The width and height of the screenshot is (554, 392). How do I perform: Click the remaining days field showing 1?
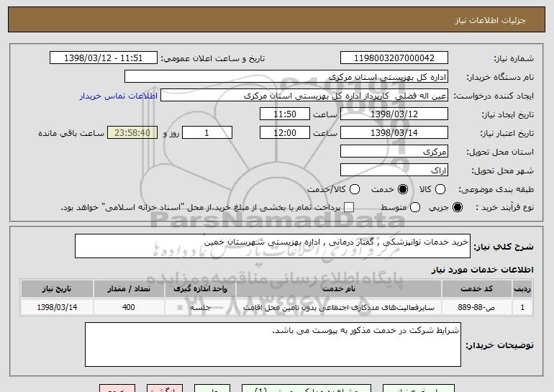coord(207,133)
